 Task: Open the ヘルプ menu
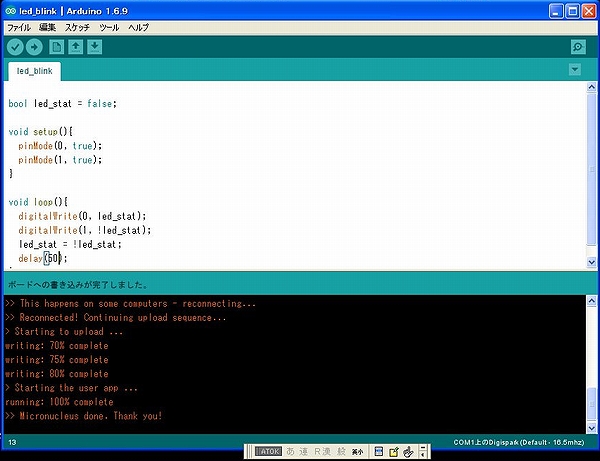pyautogui.click(x=138, y=28)
